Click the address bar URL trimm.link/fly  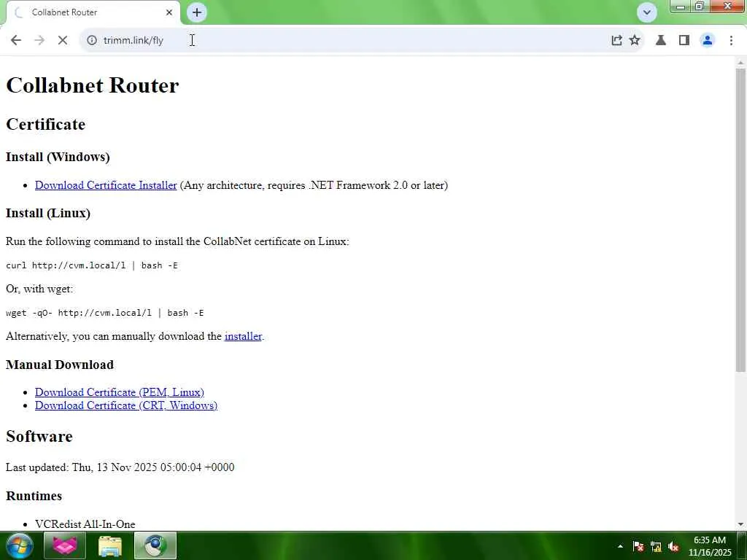[x=133, y=41]
